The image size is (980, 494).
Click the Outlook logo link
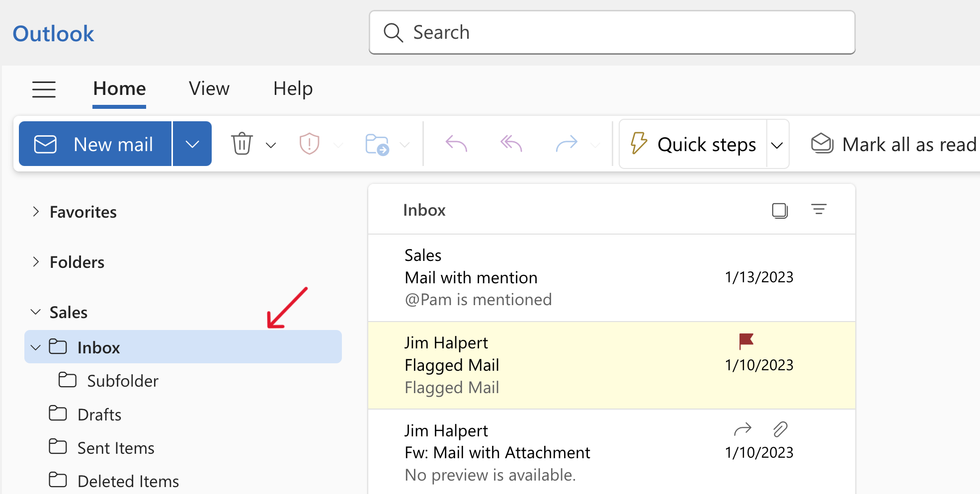click(53, 34)
